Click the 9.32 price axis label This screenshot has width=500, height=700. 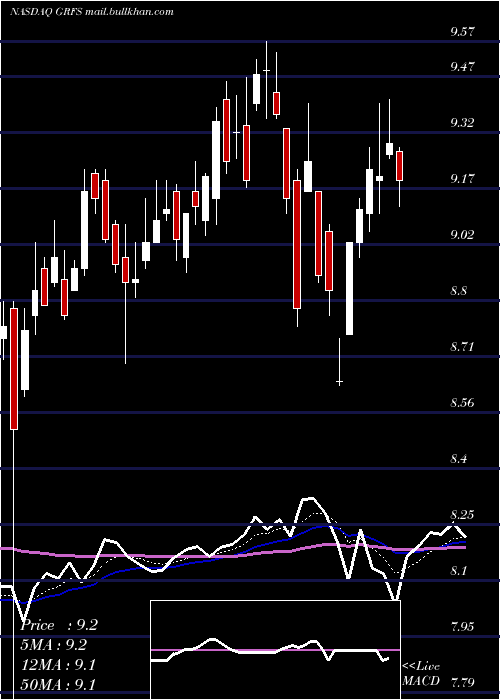(463, 123)
